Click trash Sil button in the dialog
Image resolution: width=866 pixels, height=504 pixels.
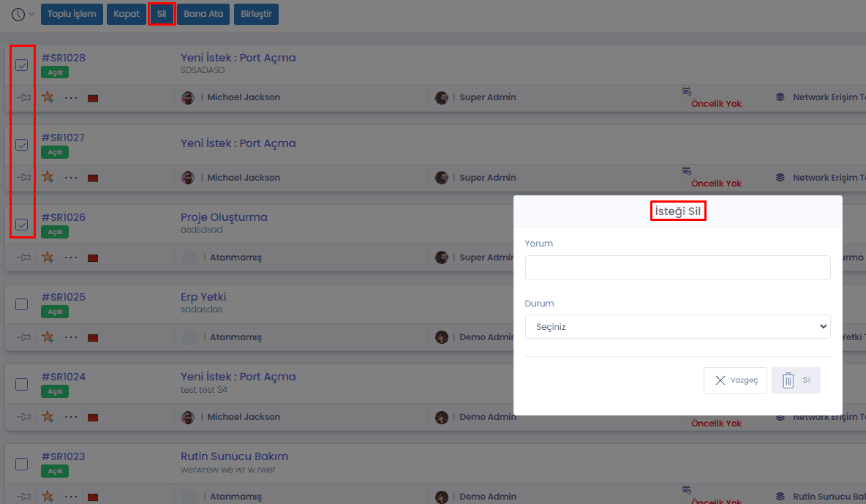[x=796, y=380]
